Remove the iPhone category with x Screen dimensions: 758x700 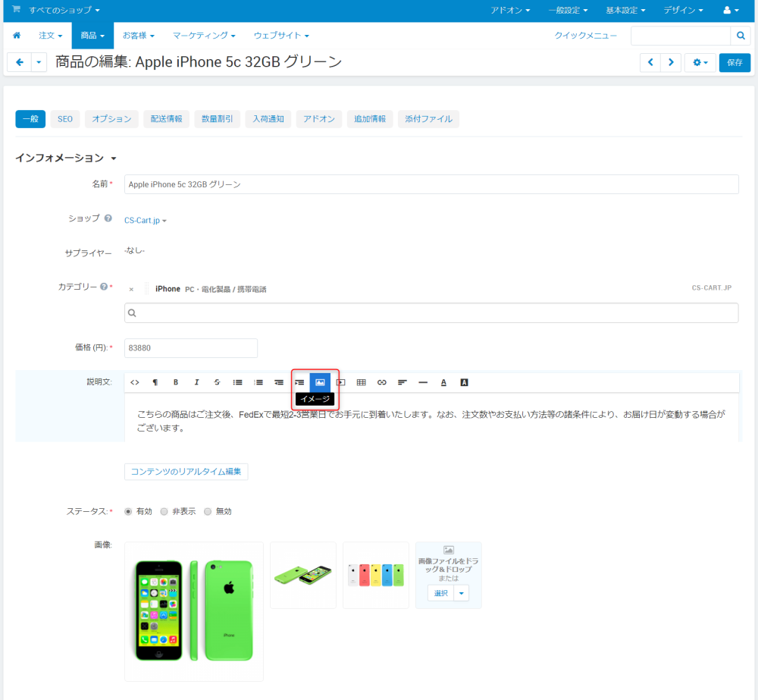(131, 289)
